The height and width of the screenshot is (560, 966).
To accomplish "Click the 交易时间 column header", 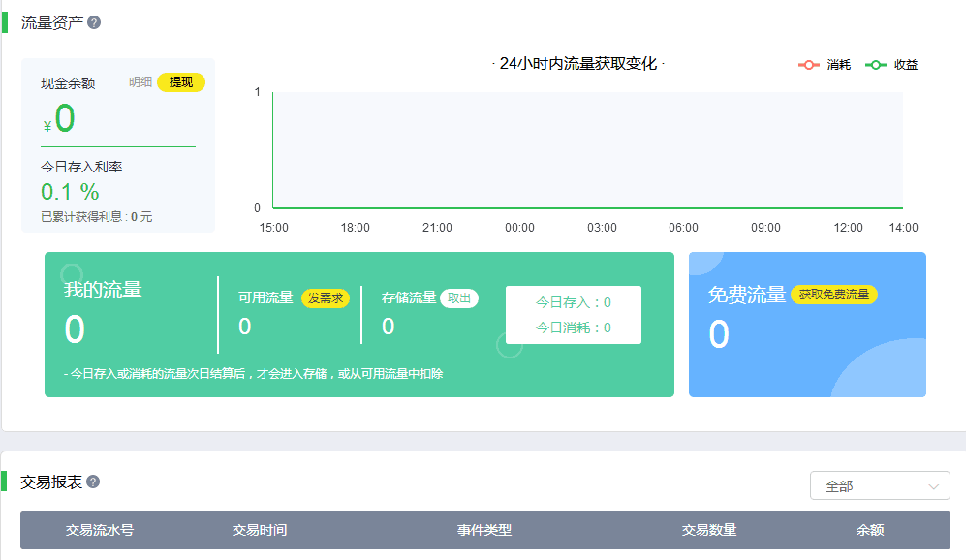I will tap(260, 530).
